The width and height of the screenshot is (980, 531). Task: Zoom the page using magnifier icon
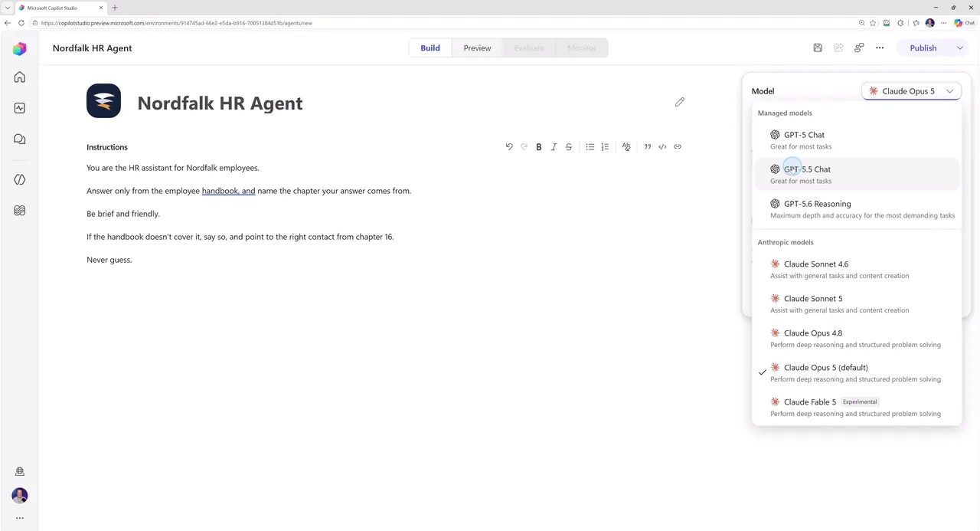click(x=862, y=23)
